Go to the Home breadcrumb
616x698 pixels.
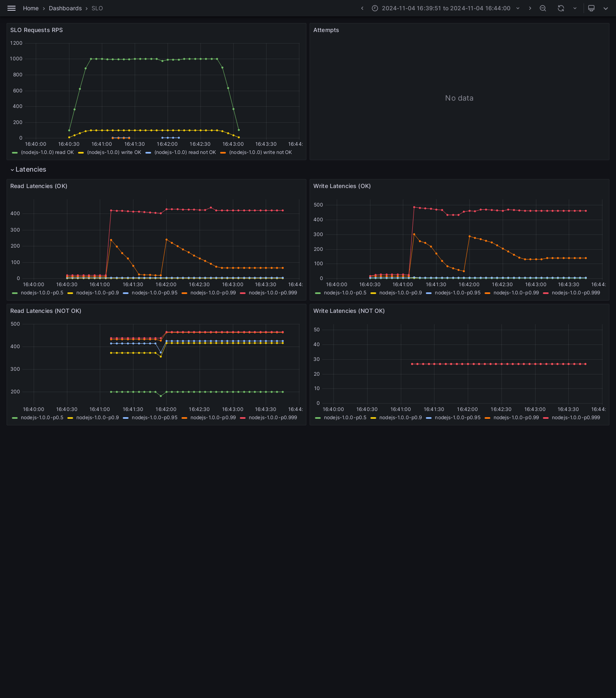(31, 8)
